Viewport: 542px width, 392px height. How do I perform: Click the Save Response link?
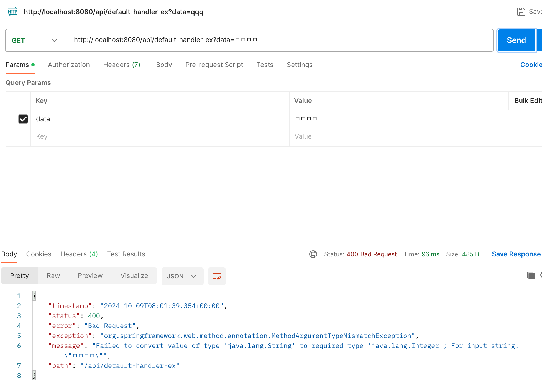(516, 254)
